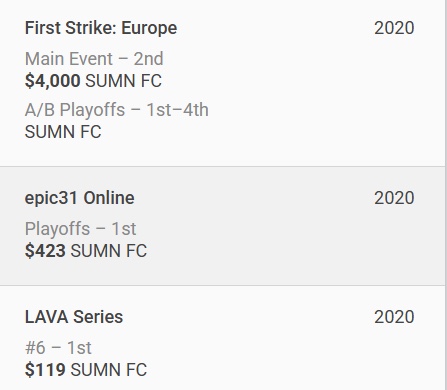Click 2020 year for First Strike: Europe

coord(394,28)
